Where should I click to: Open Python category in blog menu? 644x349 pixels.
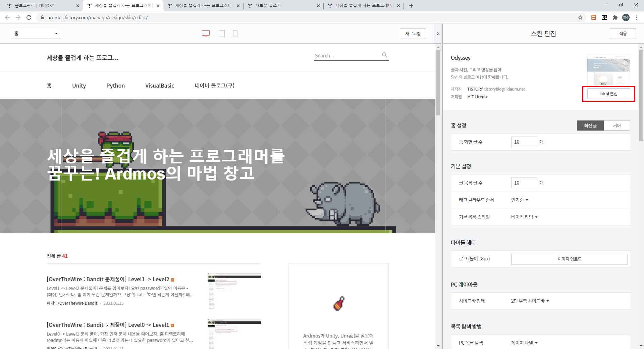tap(115, 86)
